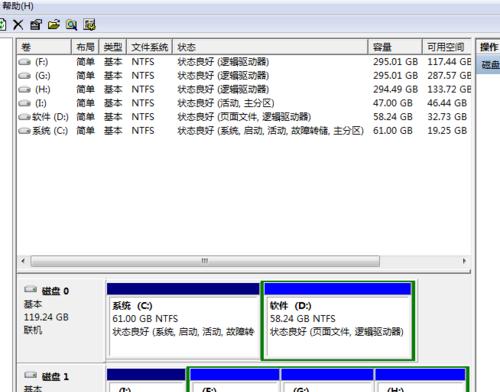Click the magnifier search toolbar icon
Screen dimensions: 500x392
[71, 24]
